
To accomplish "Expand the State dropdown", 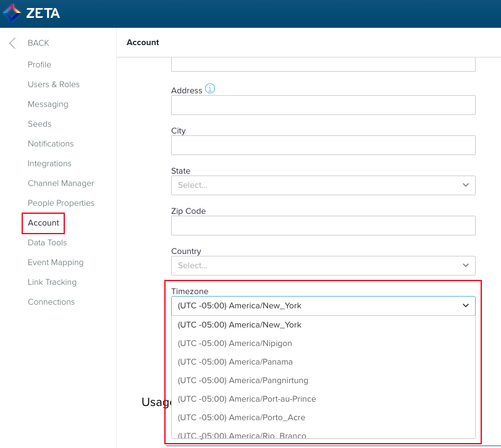I will (465, 185).
